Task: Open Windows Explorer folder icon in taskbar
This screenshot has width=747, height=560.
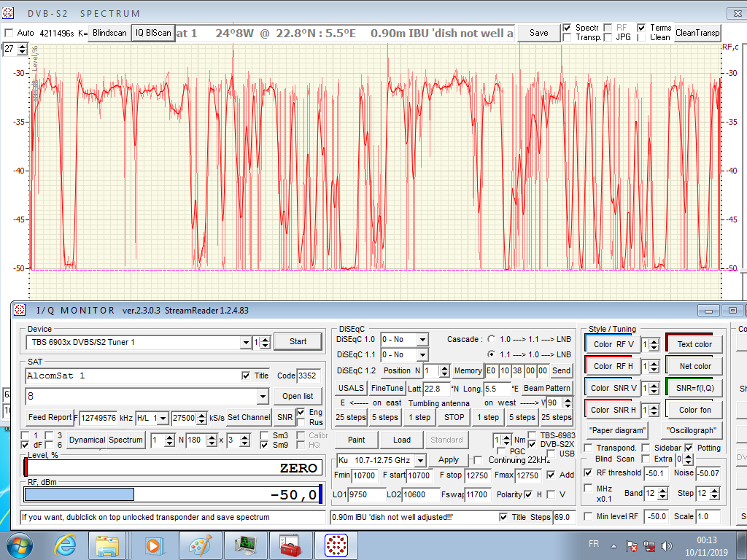Action: pos(108,545)
